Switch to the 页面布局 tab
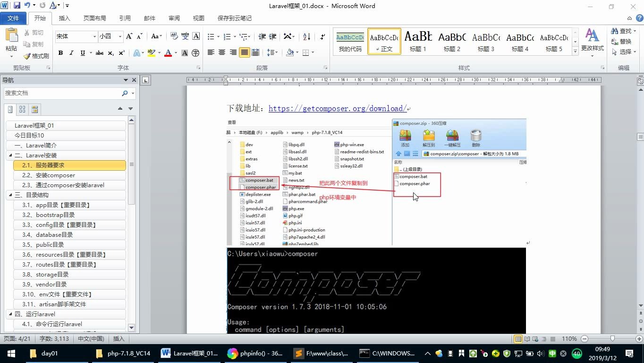Viewport: 644px width, 363px height. click(94, 18)
